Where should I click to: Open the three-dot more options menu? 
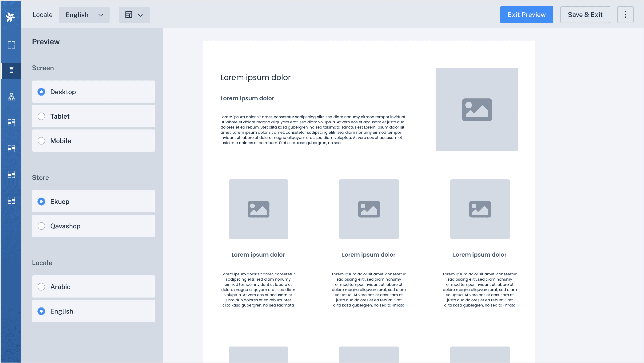click(625, 15)
